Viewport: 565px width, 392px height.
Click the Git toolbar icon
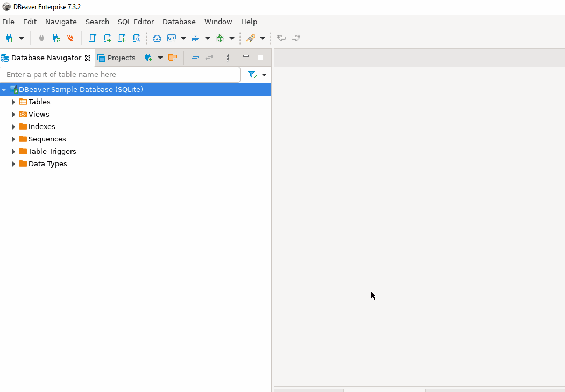coord(172,38)
